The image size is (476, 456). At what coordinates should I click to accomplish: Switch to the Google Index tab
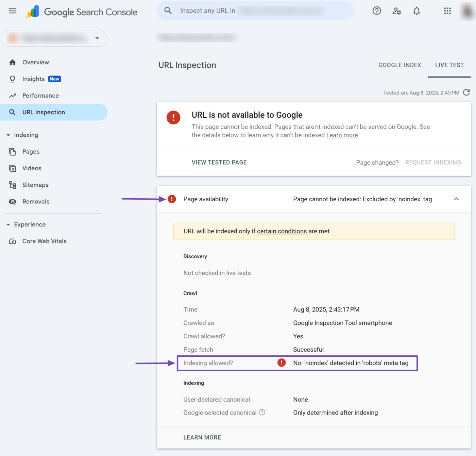[400, 65]
